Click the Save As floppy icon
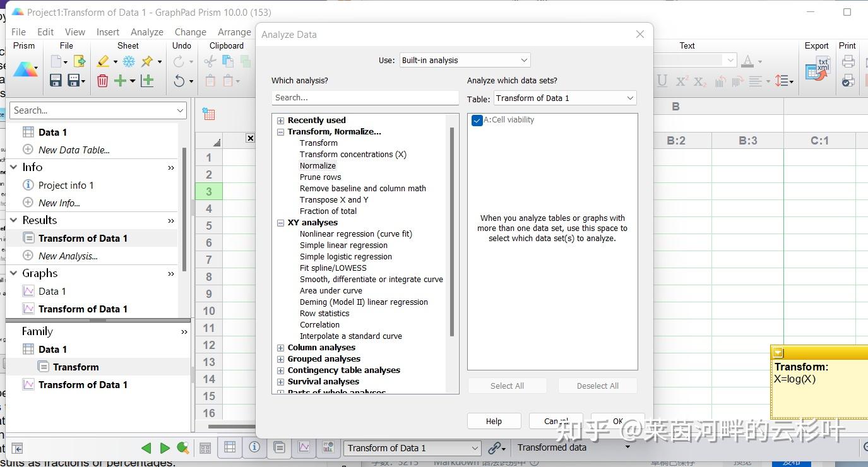This screenshot has width=868, height=467. pyautogui.click(x=74, y=81)
